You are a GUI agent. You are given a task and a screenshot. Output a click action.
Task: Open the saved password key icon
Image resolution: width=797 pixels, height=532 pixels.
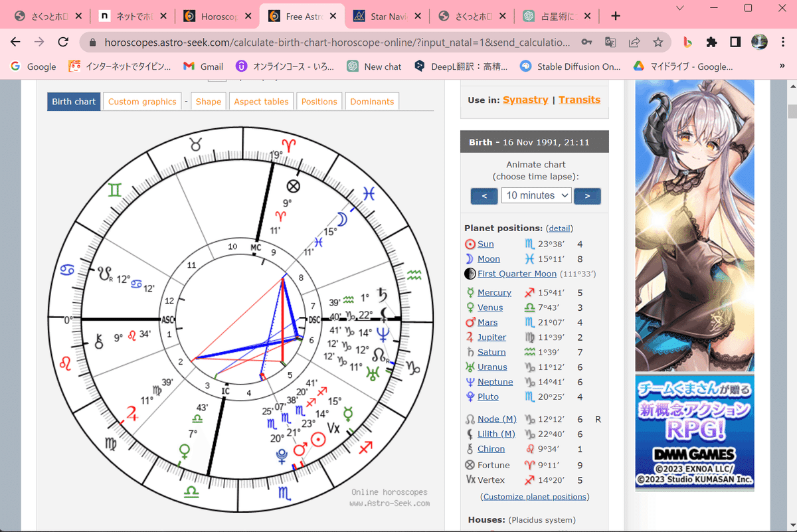[586, 42]
